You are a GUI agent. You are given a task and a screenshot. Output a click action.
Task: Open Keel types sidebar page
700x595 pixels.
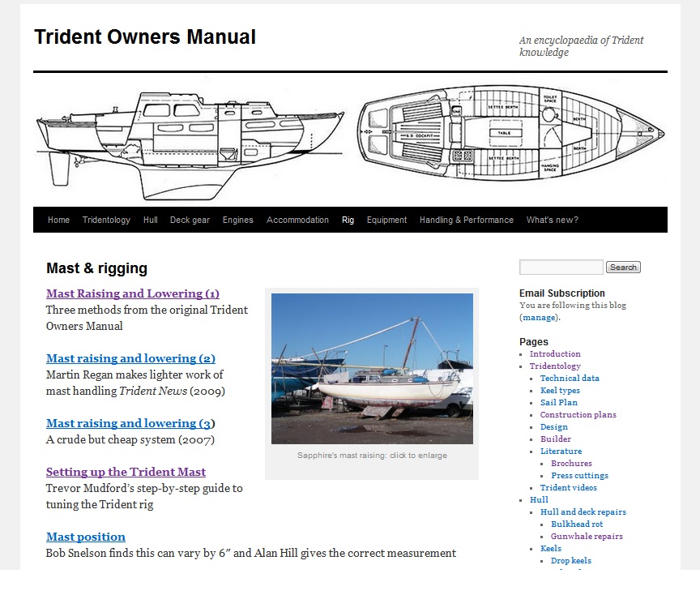560,391
